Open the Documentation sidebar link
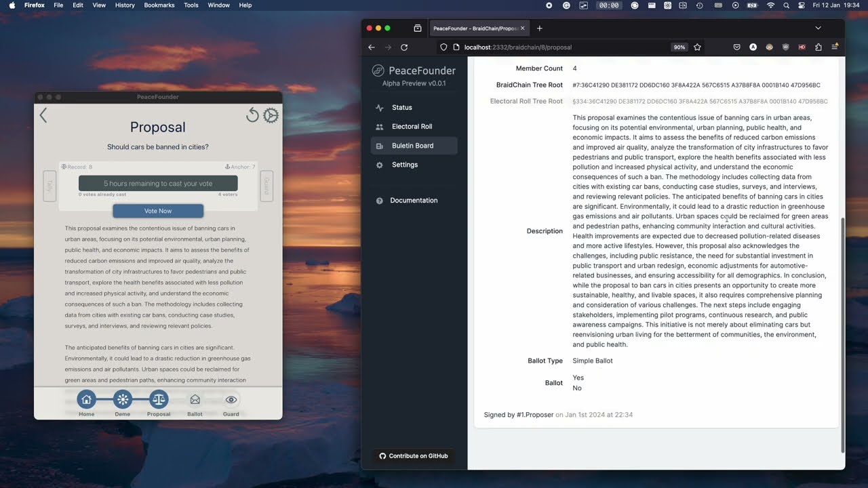Viewport: 868px width, 488px height. (414, 201)
